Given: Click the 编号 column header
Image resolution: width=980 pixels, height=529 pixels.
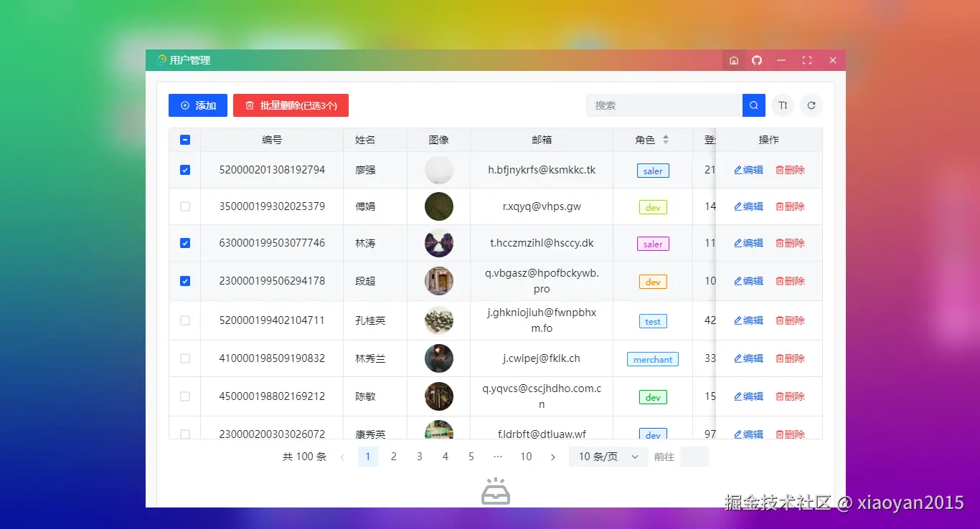Looking at the screenshot, I should tap(272, 140).
